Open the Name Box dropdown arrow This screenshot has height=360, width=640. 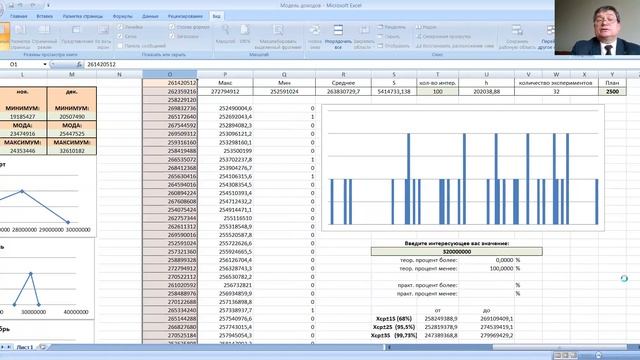tap(45, 64)
